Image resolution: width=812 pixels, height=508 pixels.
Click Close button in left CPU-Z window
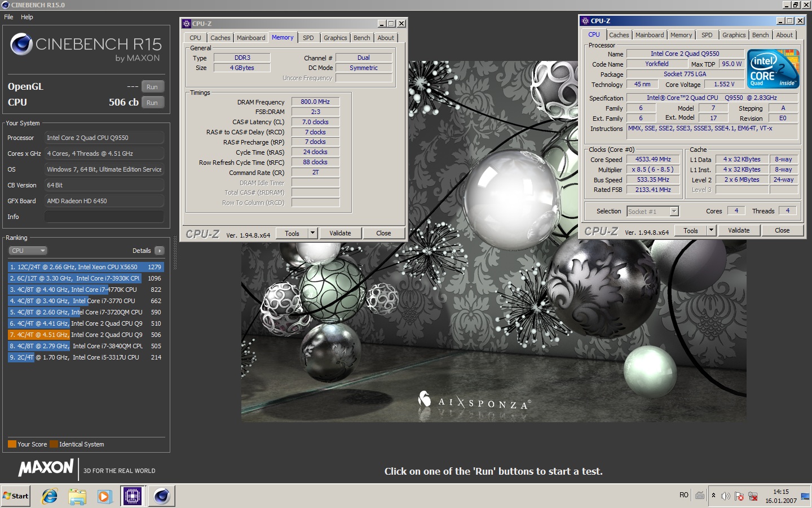click(383, 233)
